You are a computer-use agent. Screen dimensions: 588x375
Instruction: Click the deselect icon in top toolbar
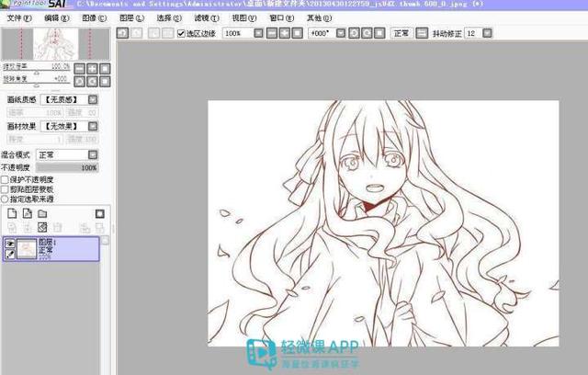[153, 33]
